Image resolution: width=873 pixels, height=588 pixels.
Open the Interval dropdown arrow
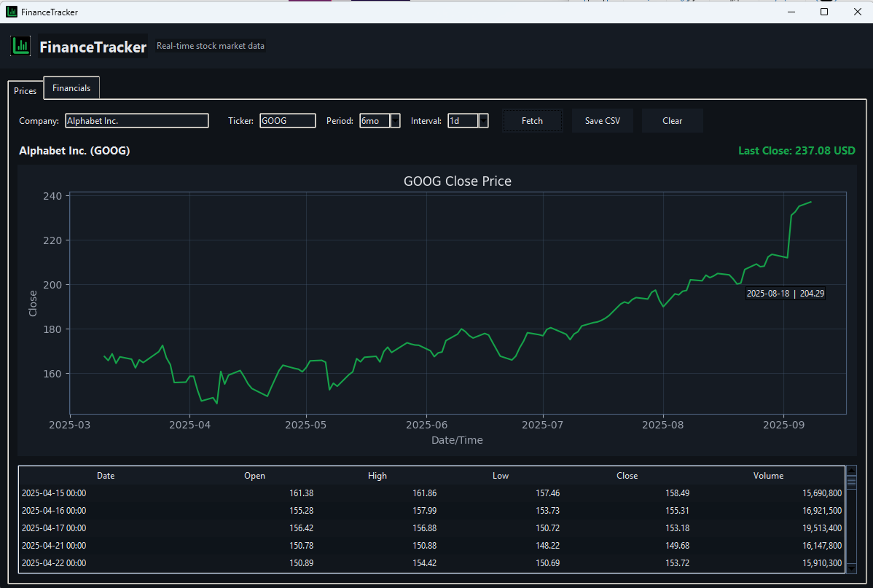[x=483, y=121]
